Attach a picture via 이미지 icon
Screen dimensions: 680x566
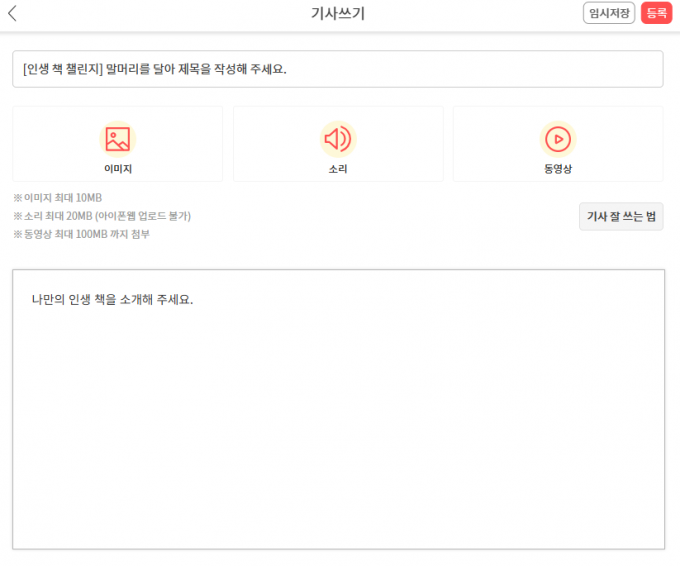(118, 139)
